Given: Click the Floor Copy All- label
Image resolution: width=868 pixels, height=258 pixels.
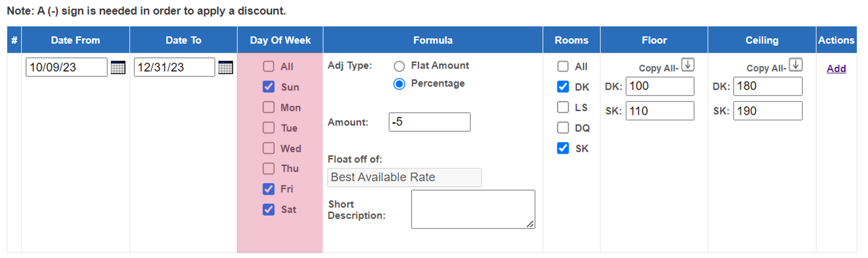Looking at the screenshot, I should (x=658, y=69).
